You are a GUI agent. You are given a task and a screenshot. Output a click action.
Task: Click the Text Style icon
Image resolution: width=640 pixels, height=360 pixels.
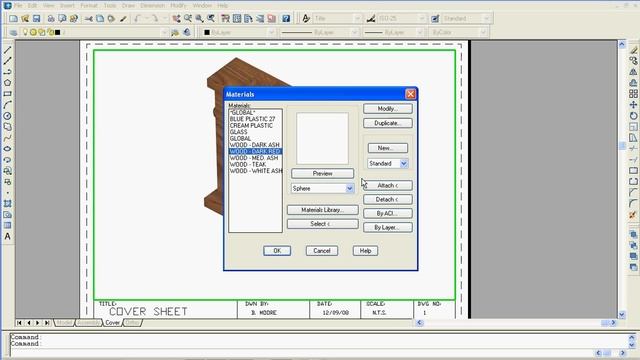(x=306, y=18)
